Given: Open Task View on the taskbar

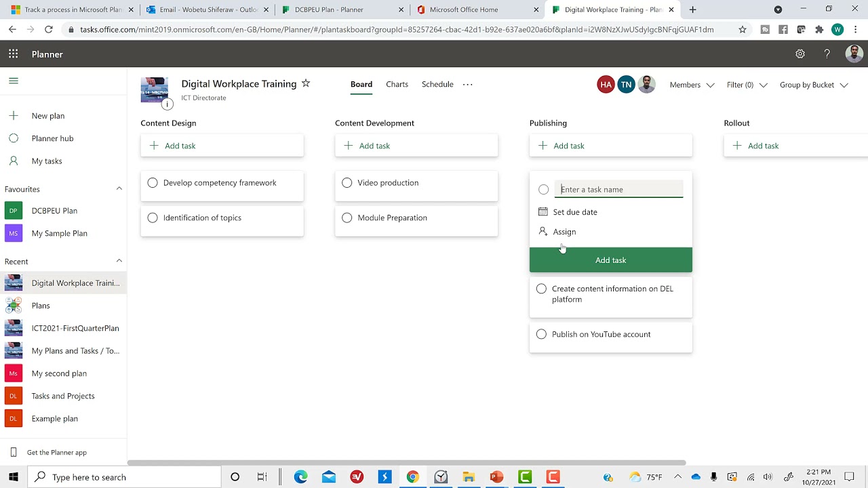Looking at the screenshot, I should point(262,477).
